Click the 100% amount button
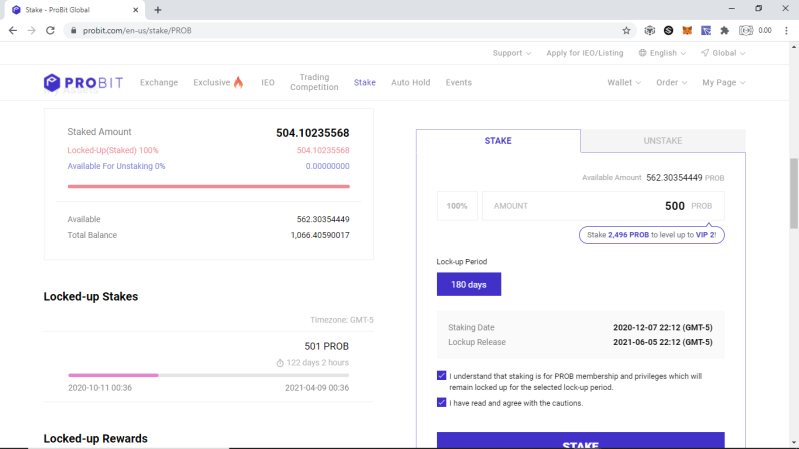Image resolution: width=799 pixels, height=449 pixels. (457, 206)
